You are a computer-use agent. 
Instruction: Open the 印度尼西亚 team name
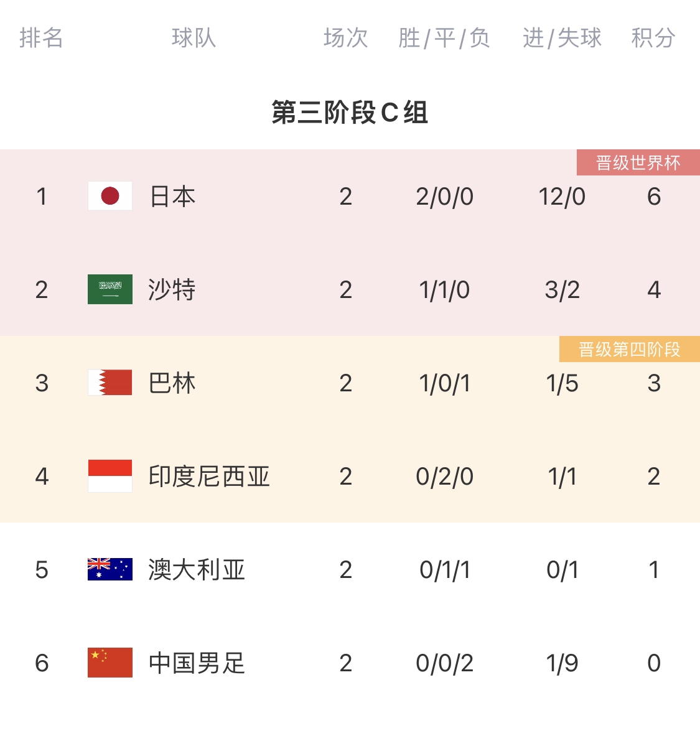[x=209, y=477]
